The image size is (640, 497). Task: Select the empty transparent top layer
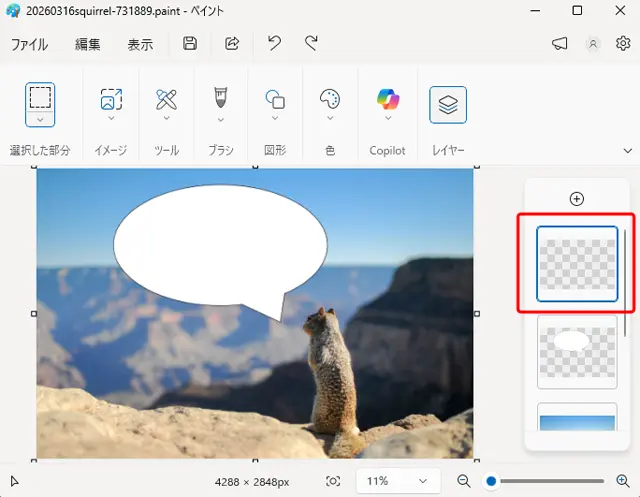[577, 264]
